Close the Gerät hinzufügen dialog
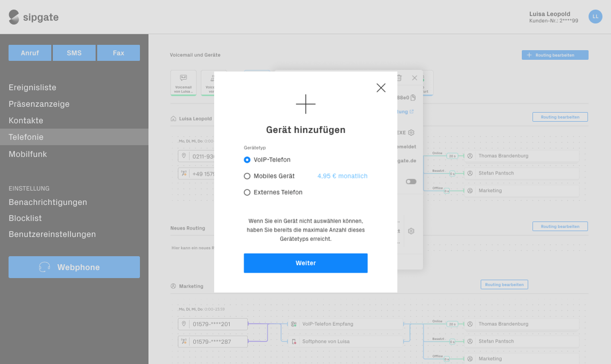Image resolution: width=611 pixels, height=364 pixels. [x=381, y=88]
